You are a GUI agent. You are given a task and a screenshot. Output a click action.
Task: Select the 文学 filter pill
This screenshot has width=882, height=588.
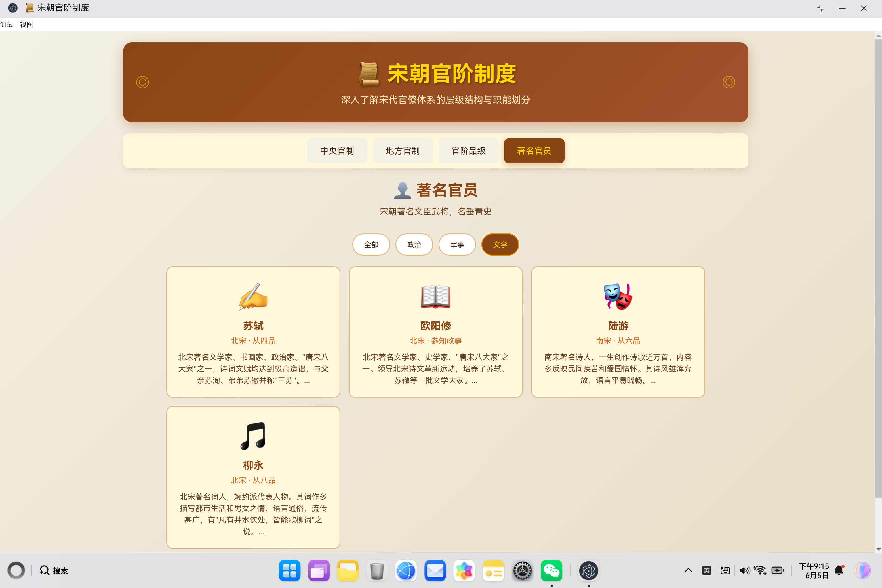(x=500, y=245)
